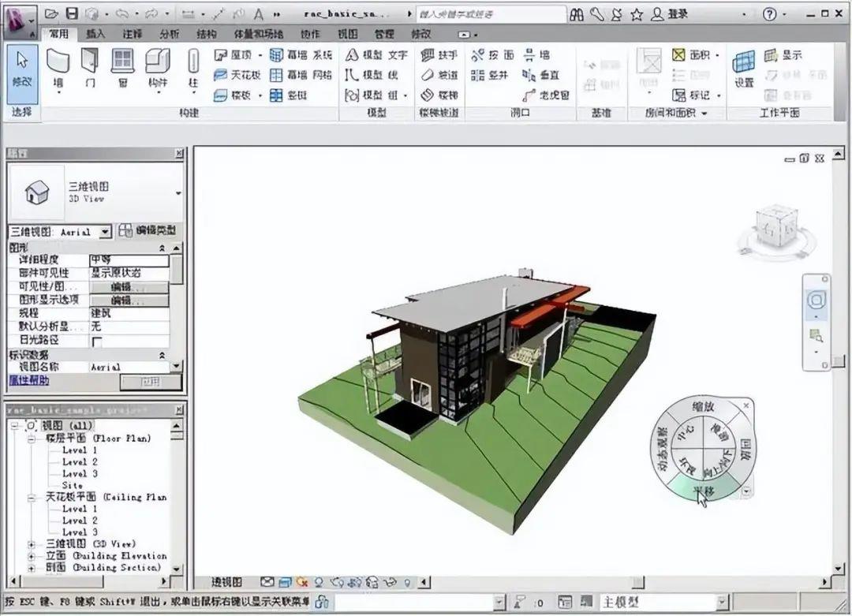The width and height of the screenshot is (852, 616).
Task: Switch to the 视图 (View) ribbon tab
Action: coord(348,34)
